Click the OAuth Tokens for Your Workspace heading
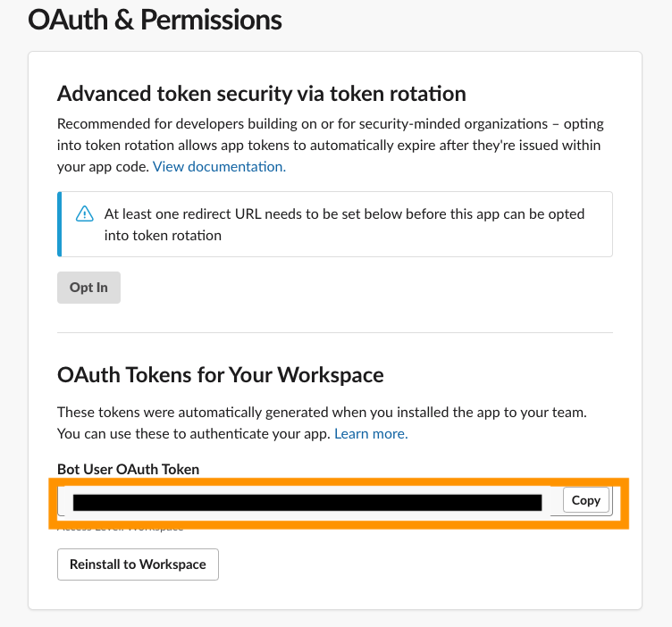Screen dimensions: 672x627 (221, 375)
